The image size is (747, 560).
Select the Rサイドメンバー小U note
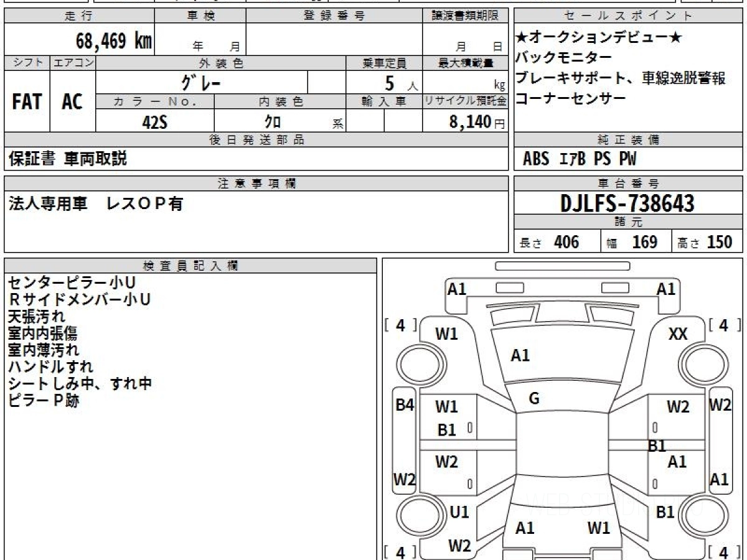(80, 300)
